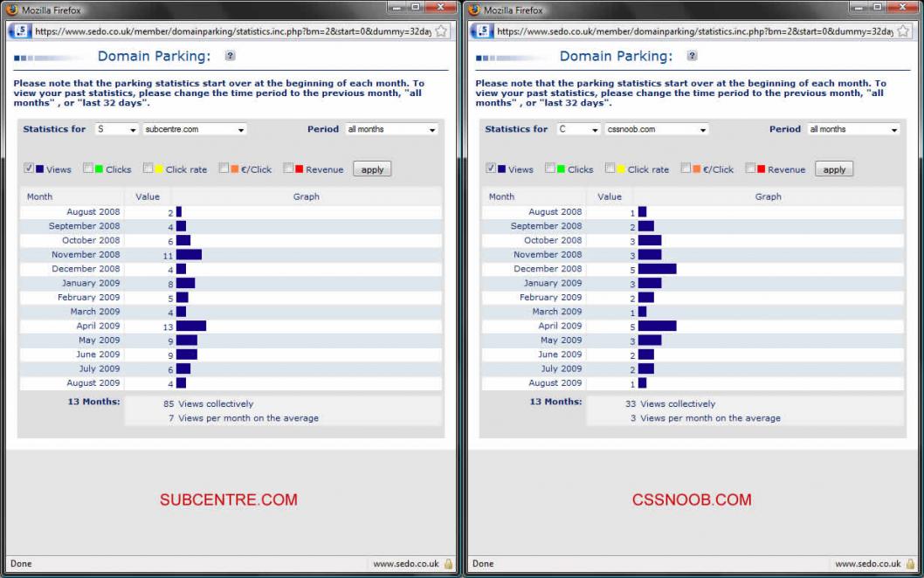
Task: Click the orange €/Click swatch in the subcentre.com window
Action: click(x=235, y=169)
